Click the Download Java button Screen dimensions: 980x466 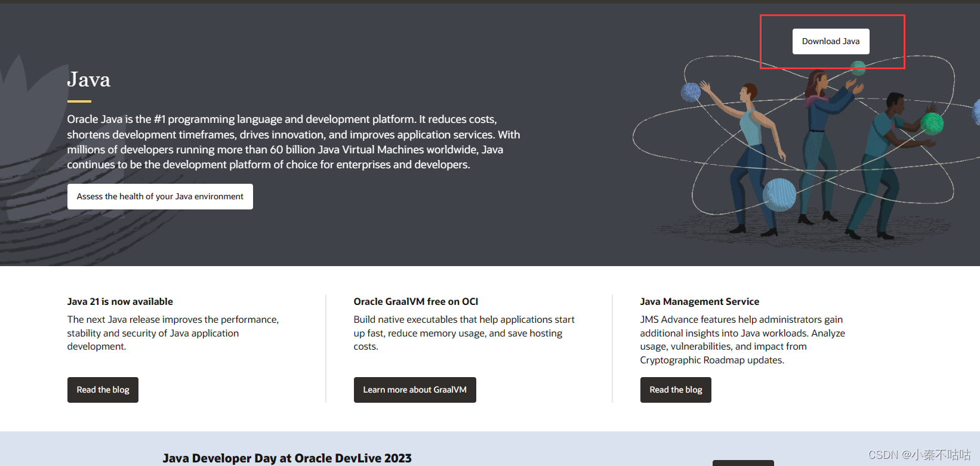tap(831, 41)
